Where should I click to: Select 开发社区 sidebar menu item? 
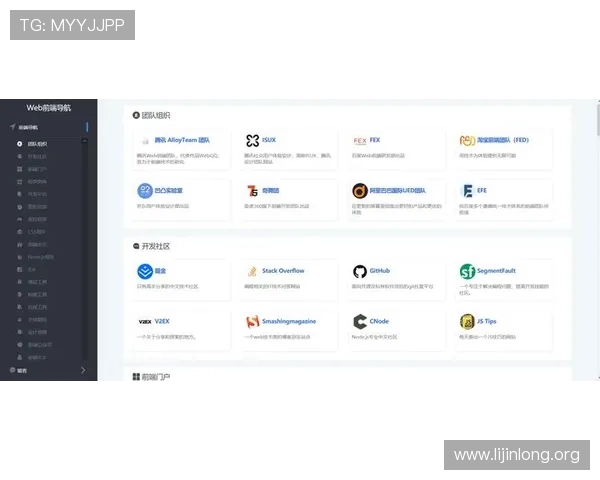click(x=37, y=157)
